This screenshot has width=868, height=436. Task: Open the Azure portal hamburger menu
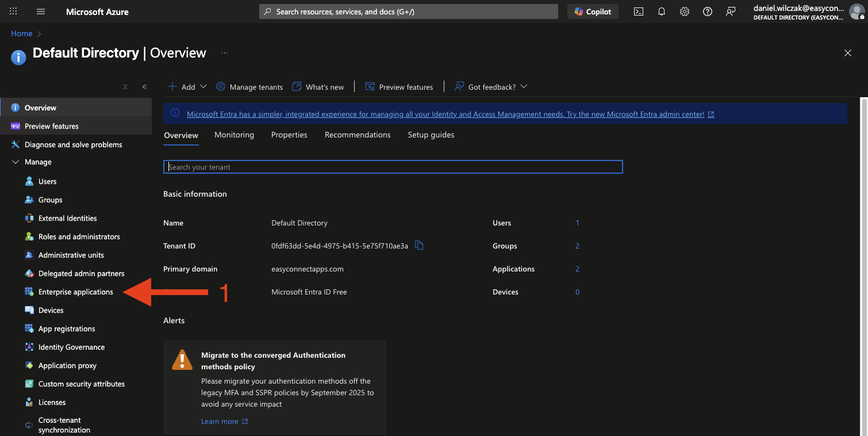coord(41,12)
